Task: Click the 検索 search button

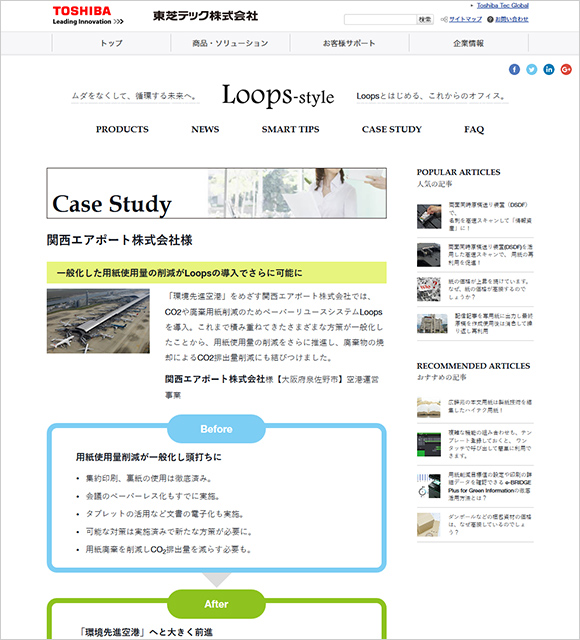Action: click(425, 19)
